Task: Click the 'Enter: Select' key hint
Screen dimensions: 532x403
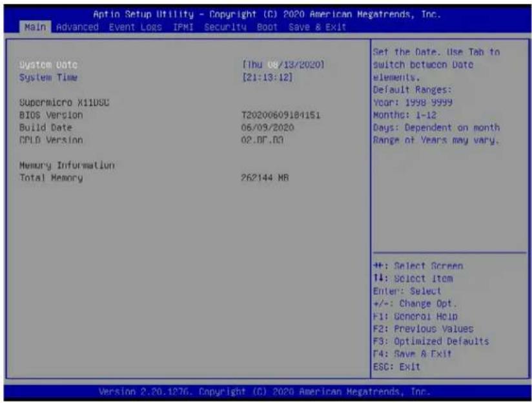Action: [x=407, y=291]
